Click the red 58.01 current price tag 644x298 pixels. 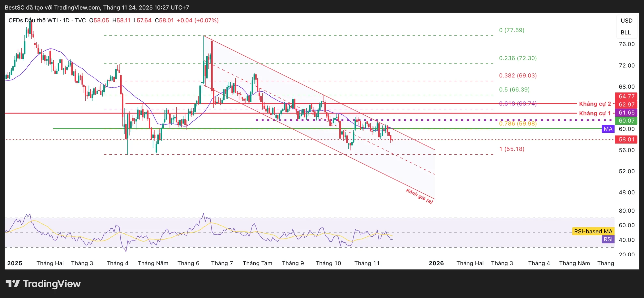pyautogui.click(x=626, y=140)
